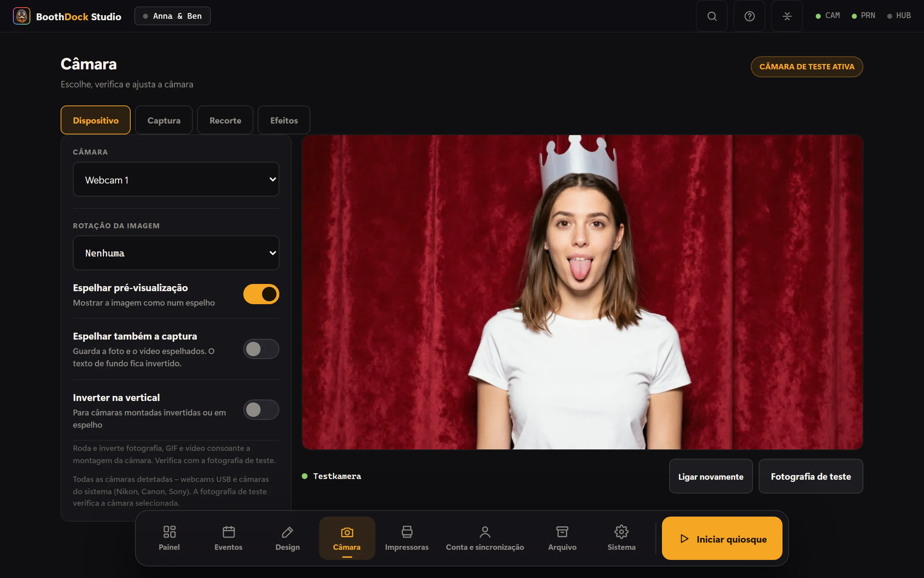Image resolution: width=924 pixels, height=578 pixels.
Task: Open Eventos calendar in bottom navigation
Action: click(x=228, y=538)
